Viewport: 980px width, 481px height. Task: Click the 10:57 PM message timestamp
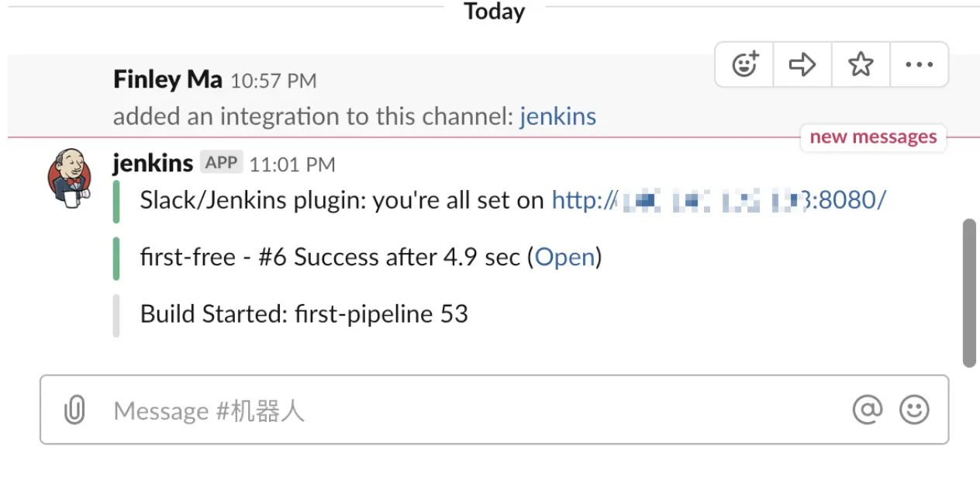pyautogui.click(x=274, y=81)
